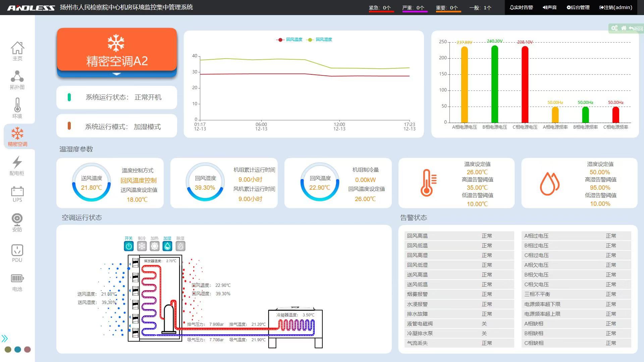The image size is (644, 362).
Task: Open the 实时告警 menu item
Action: click(521, 7)
